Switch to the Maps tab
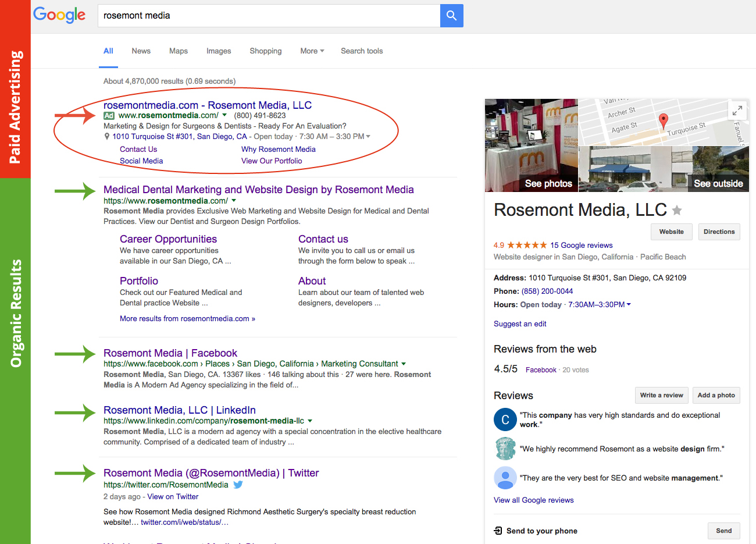 [178, 51]
